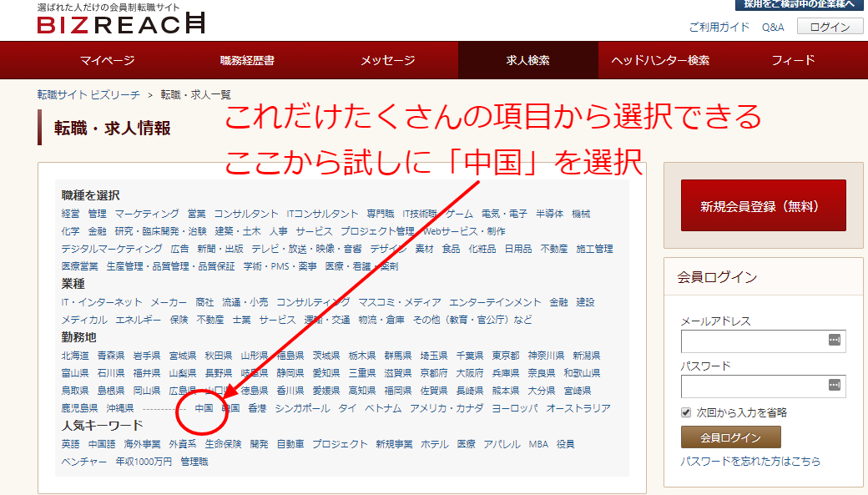Screen dimensions: 868x495
Task: Select ヘッドハンター検索 navigation item
Action: (660, 60)
